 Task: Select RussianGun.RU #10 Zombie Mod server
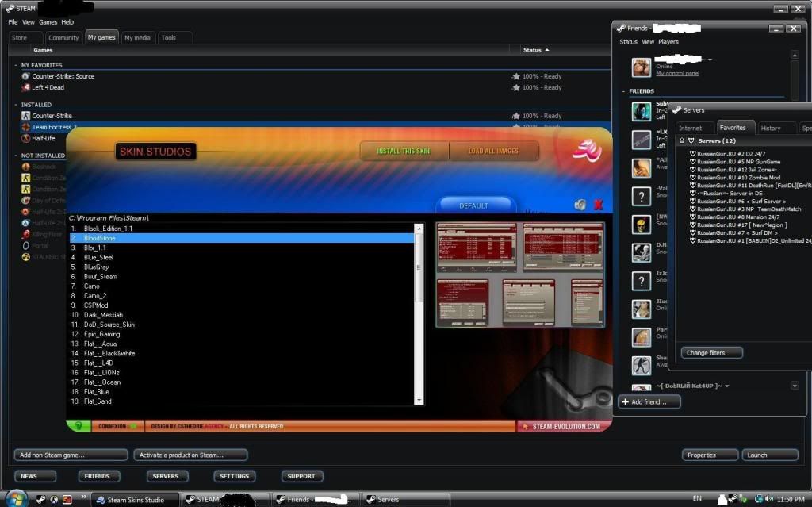pos(738,177)
